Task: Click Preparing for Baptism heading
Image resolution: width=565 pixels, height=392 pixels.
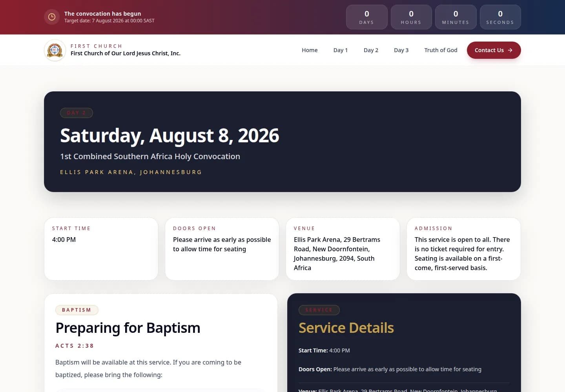Action: [x=128, y=328]
